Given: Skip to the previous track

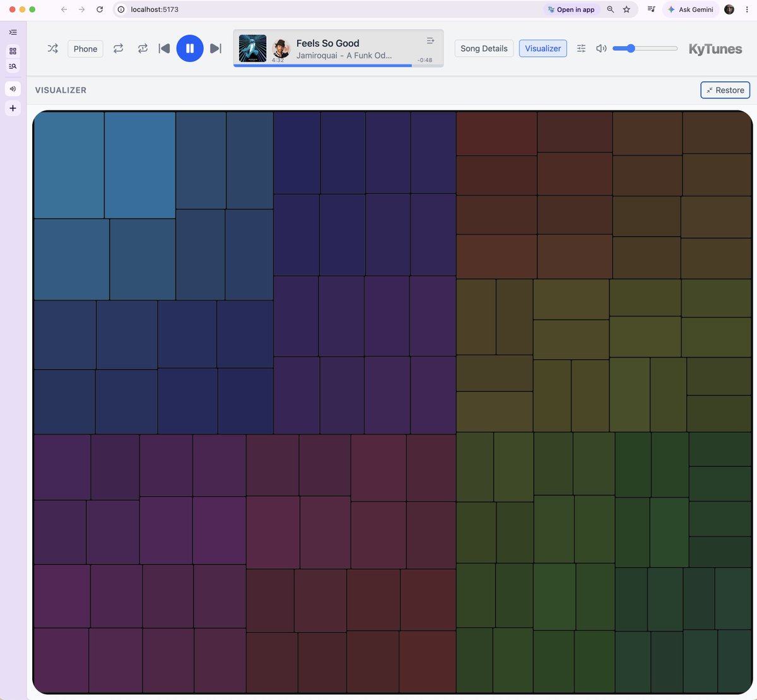Looking at the screenshot, I should [x=164, y=49].
